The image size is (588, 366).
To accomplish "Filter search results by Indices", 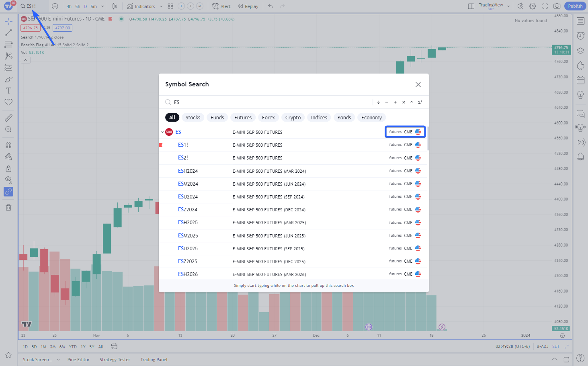I will tap(319, 117).
